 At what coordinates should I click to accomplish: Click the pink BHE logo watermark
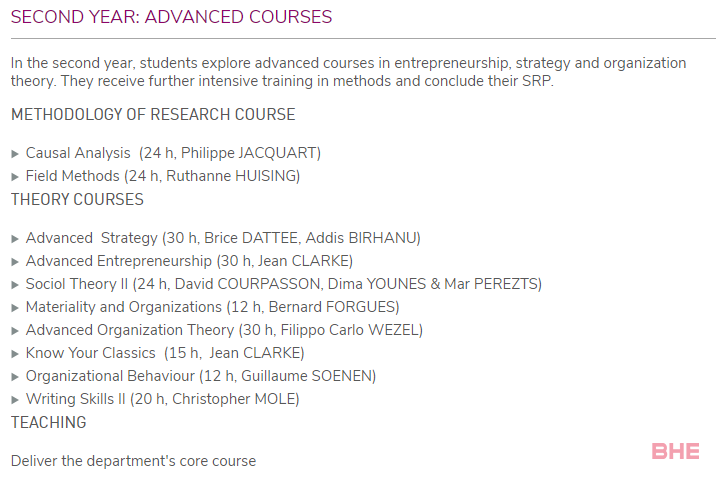675,451
